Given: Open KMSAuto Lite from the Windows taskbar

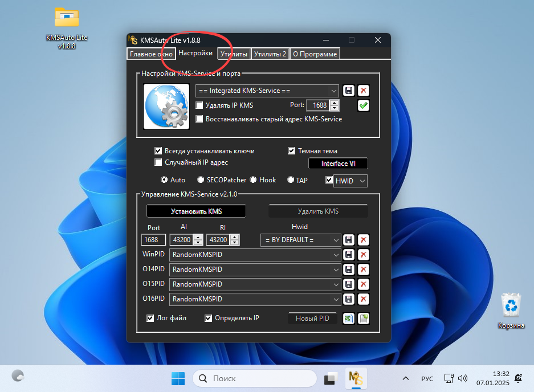Looking at the screenshot, I should [355, 378].
